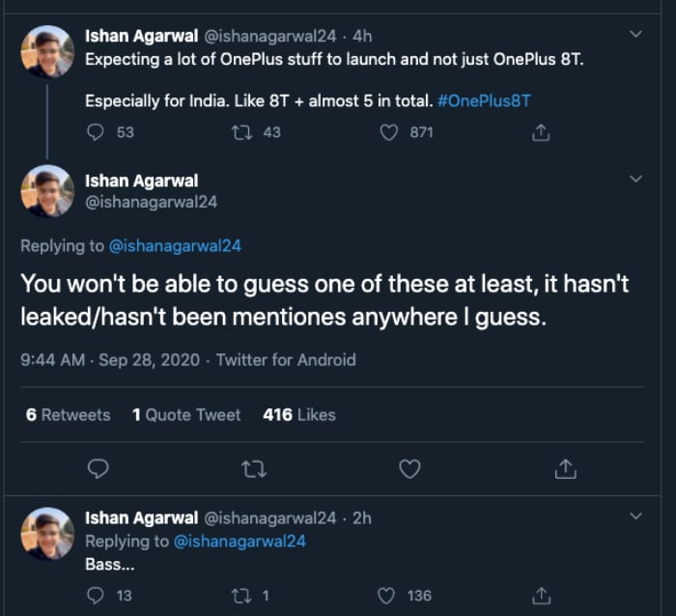Viewport: 676px width, 616px height.
Task: Retweet the main tweet about leaks
Action: click(x=253, y=468)
